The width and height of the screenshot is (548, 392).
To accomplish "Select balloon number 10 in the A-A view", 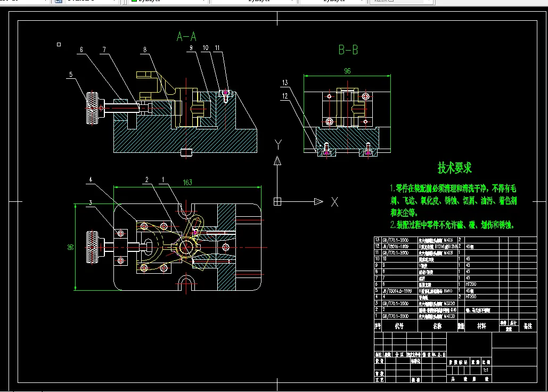I will click(x=206, y=47).
